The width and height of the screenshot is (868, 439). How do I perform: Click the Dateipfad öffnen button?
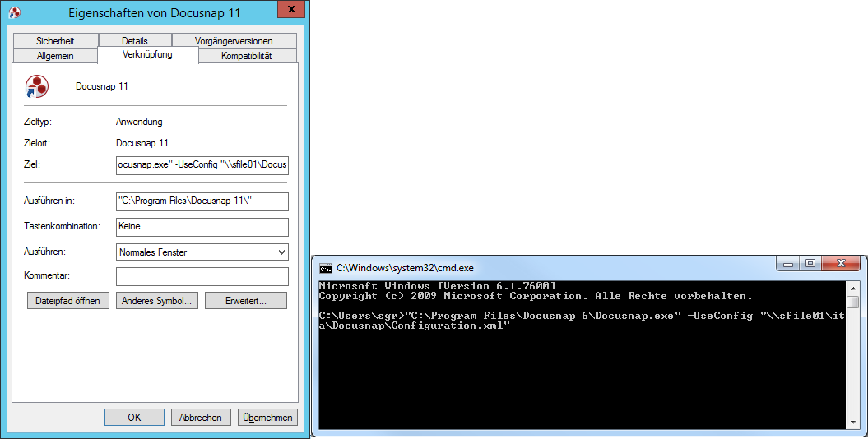[68, 301]
